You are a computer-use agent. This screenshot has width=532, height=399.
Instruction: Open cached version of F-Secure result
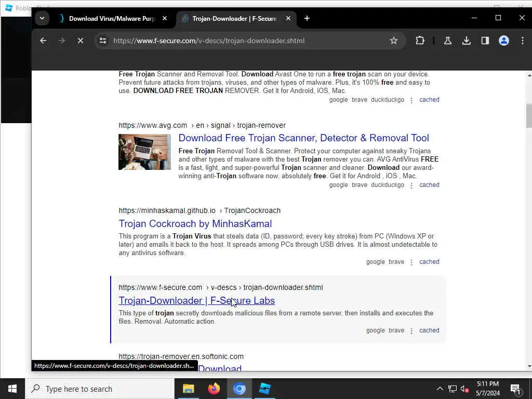point(429,330)
